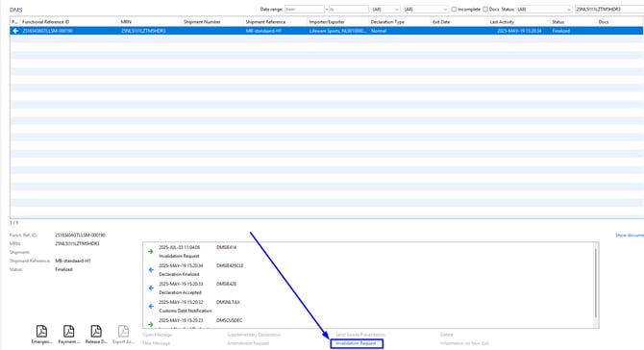Click the Invalidation Request button below the message list
Image resolution: width=644 pixels, height=350 pixels.
click(x=357, y=343)
